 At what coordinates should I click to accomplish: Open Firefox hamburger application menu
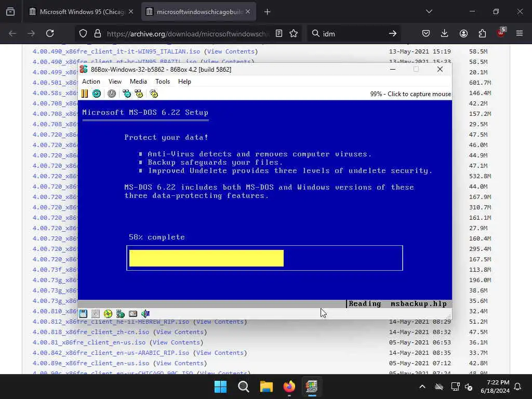click(x=520, y=33)
